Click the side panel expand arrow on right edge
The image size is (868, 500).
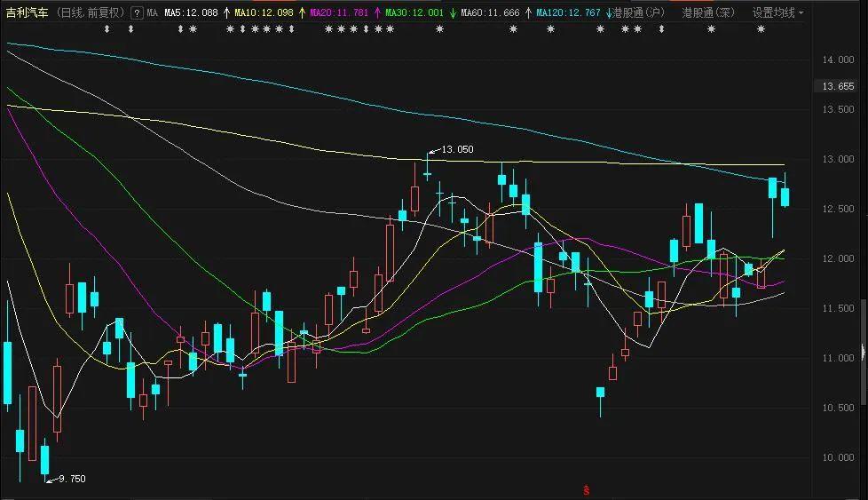pos(864,352)
